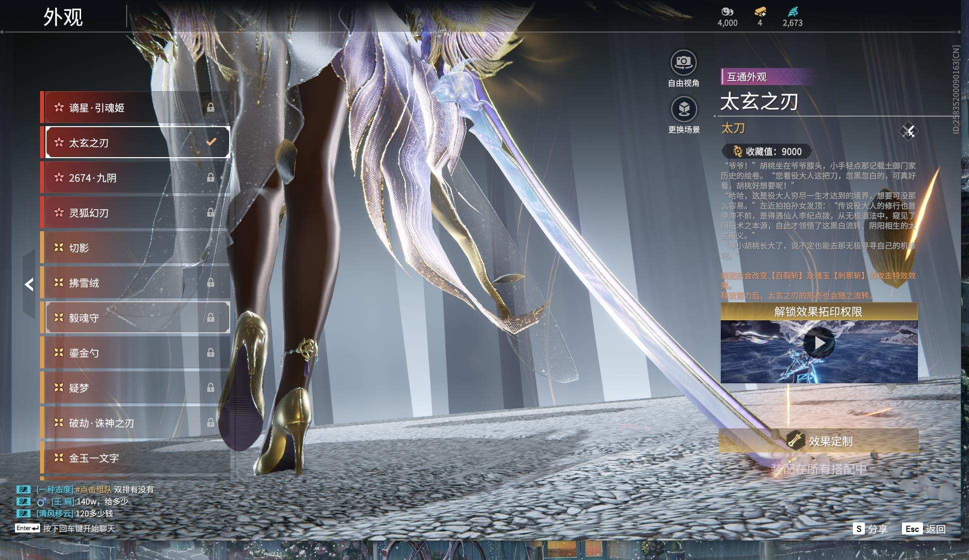
Task: Click the 2,673 currency amount
Action: click(792, 23)
